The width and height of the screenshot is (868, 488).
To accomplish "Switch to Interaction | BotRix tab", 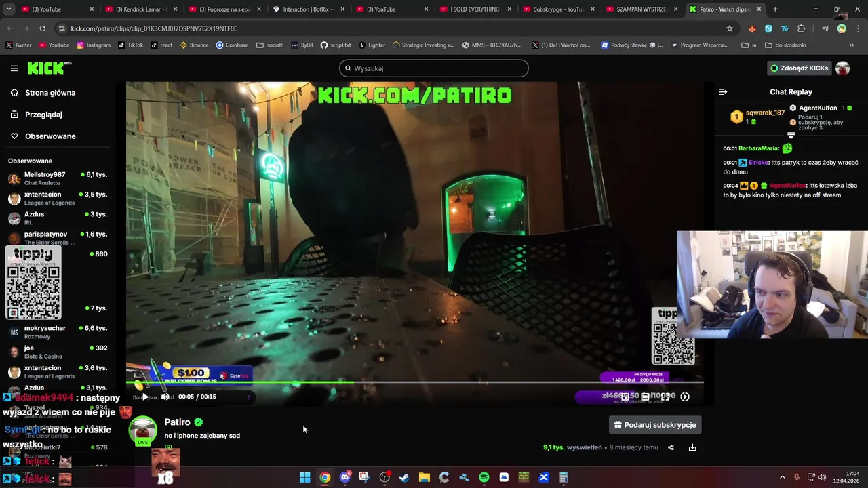I will coord(308,9).
